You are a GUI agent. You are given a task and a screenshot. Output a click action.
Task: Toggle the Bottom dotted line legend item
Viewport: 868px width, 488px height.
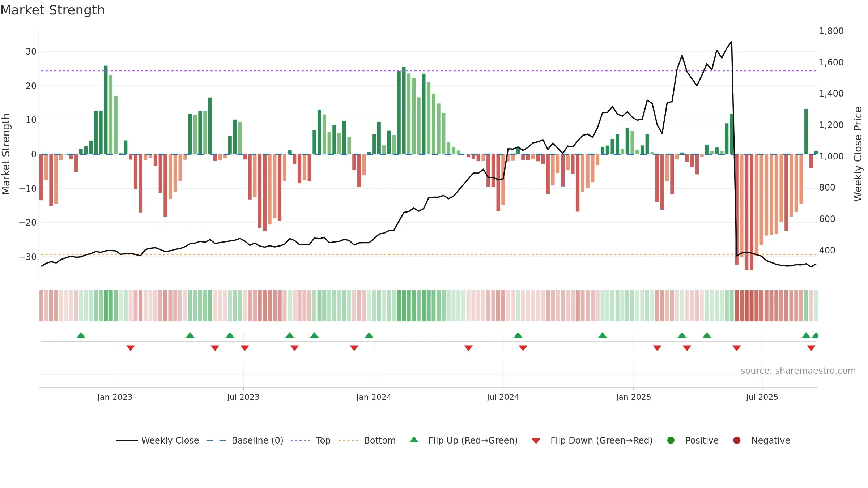[367, 440]
